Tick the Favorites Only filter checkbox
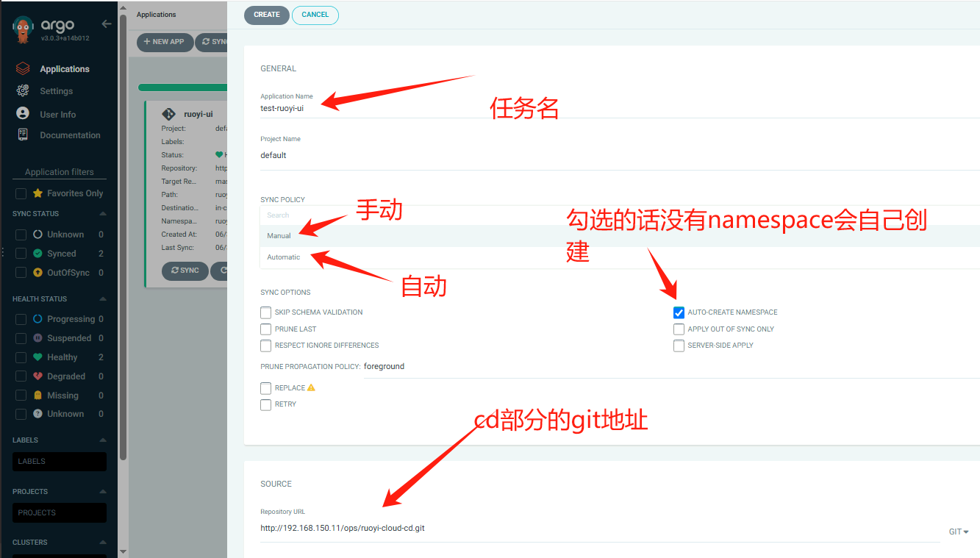 point(21,193)
